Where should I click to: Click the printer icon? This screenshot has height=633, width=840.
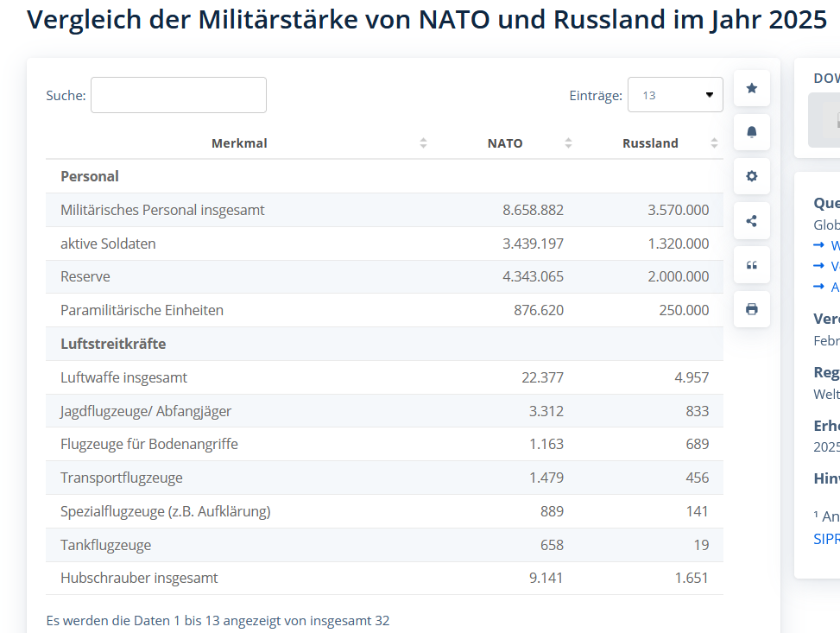[x=751, y=309]
